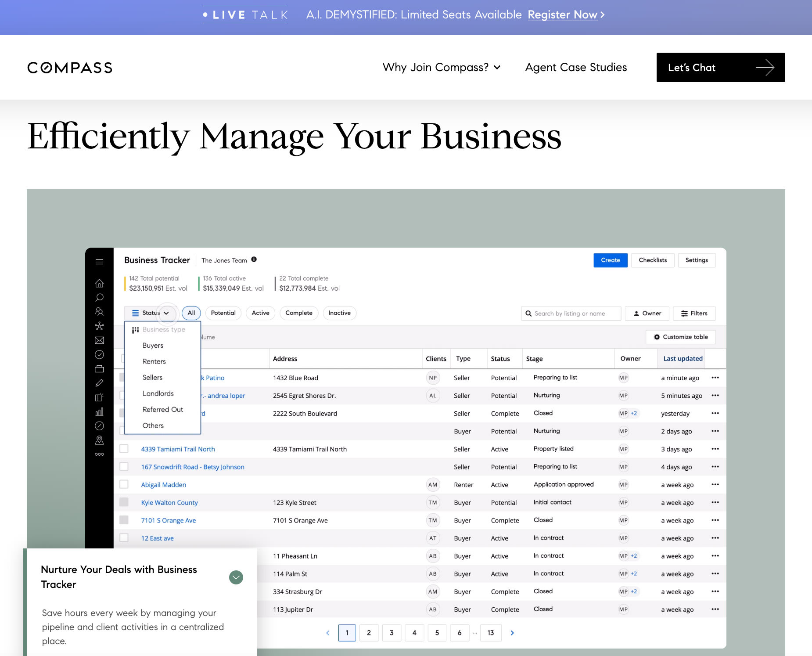The width and height of the screenshot is (812, 656).
Task: Click the three-circle more icon in the sidebar
Action: [x=100, y=454]
